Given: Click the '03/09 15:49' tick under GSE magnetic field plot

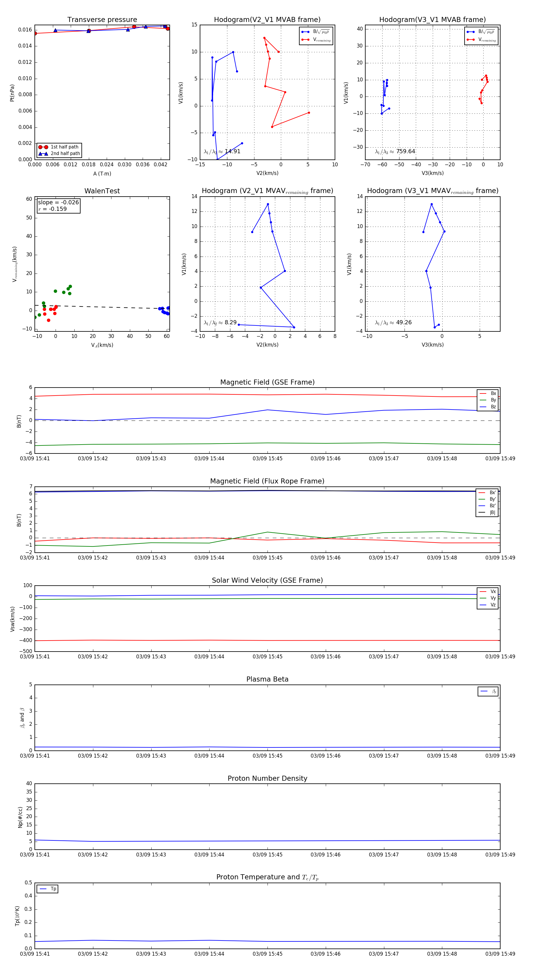Looking at the screenshot, I should click(500, 459).
